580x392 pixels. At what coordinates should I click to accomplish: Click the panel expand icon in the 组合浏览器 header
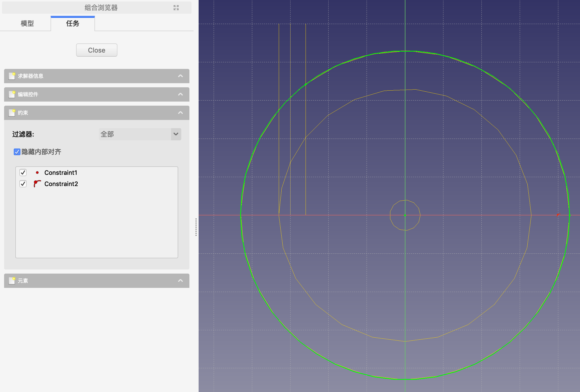(x=176, y=8)
